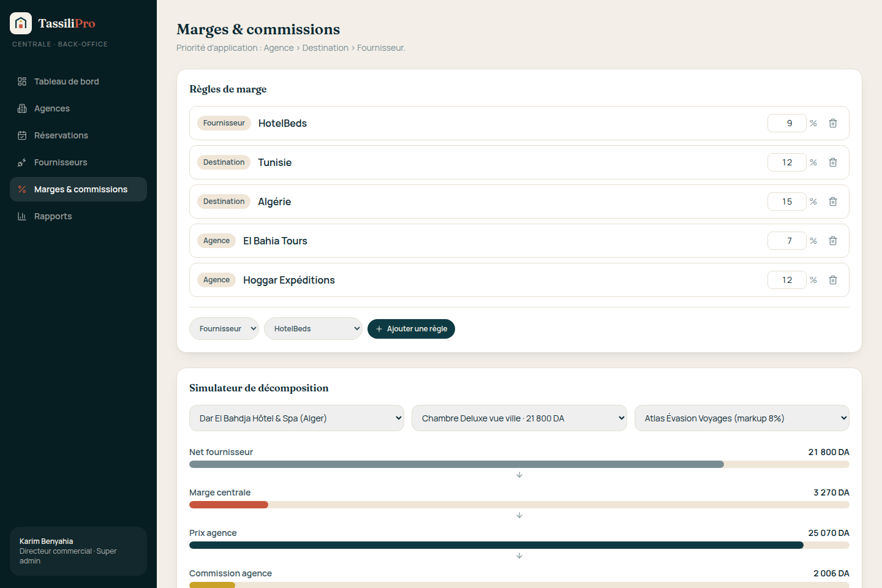Image resolution: width=882 pixels, height=588 pixels.
Task: Click the Rapports chart icon
Action: 22,216
